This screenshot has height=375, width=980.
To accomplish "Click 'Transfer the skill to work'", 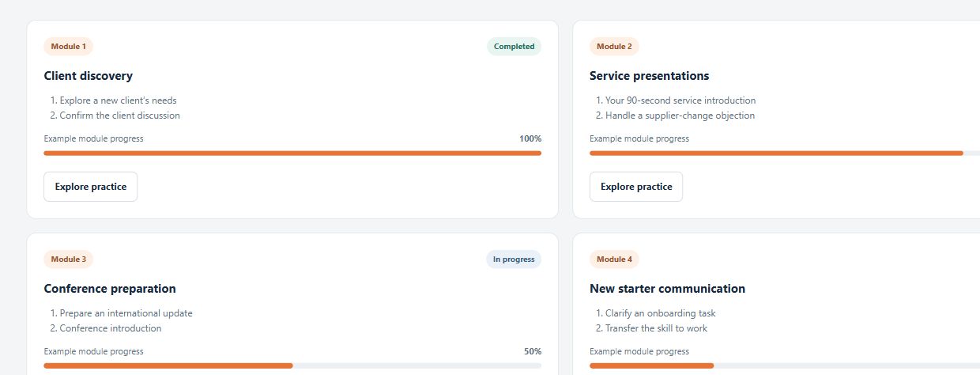I will click(x=657, y=328).
